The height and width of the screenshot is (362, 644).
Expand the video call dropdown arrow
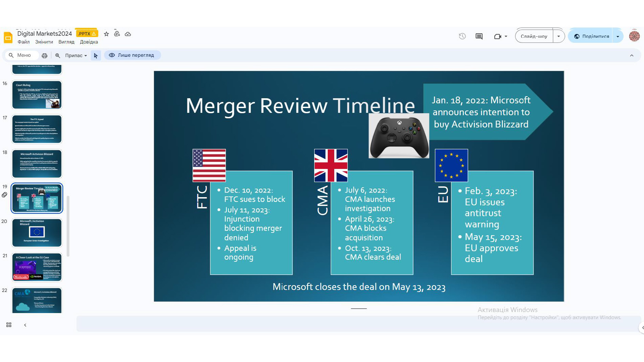[x=506, y=36]
